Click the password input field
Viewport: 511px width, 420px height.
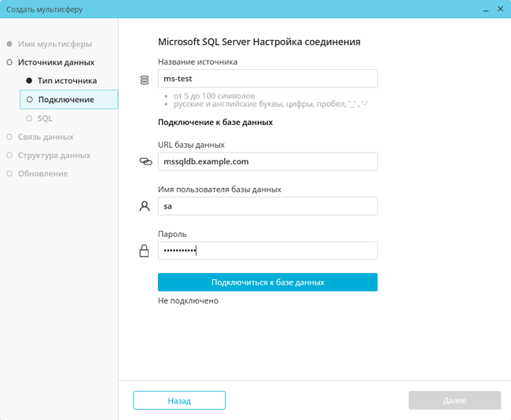click(x=267, y=251)
